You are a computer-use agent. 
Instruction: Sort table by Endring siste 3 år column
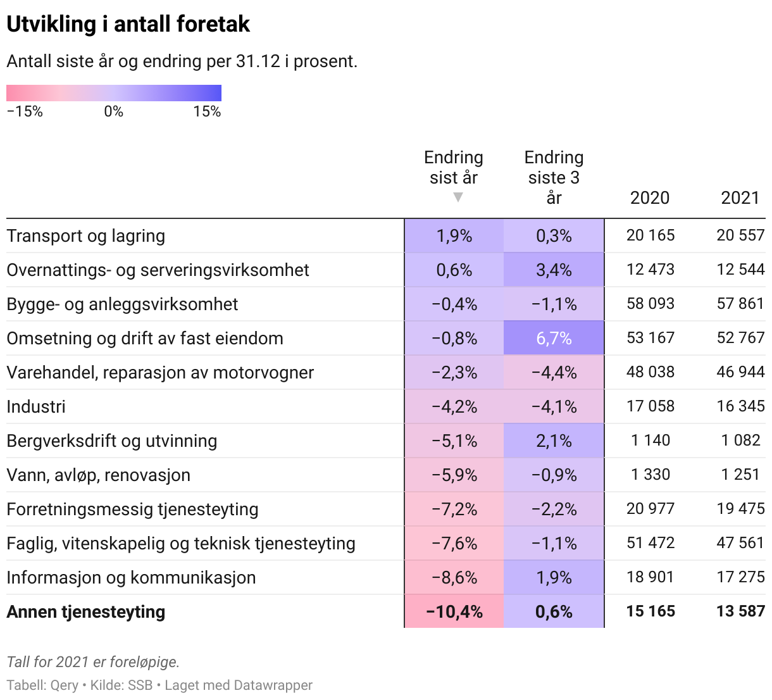tap(554, 177)
